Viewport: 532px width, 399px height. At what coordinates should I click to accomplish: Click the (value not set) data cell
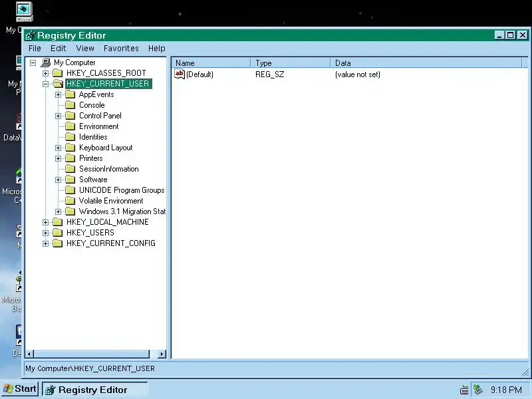coord(358,74)
